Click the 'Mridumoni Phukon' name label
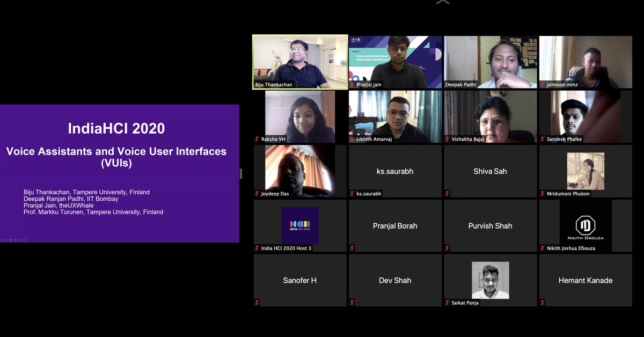 [x=568, y=194]
